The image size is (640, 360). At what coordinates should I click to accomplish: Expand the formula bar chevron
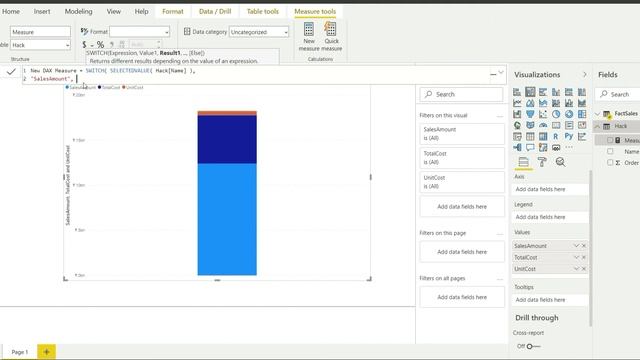(501, 72)
